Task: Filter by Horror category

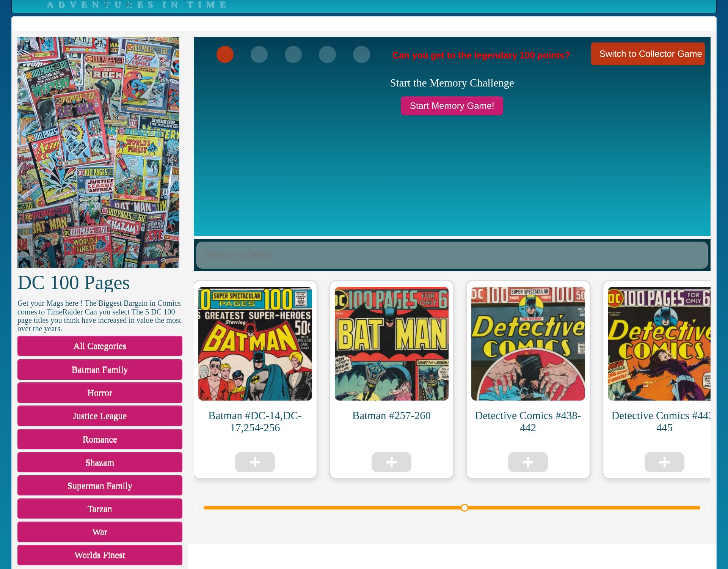Action: (100, 393)
